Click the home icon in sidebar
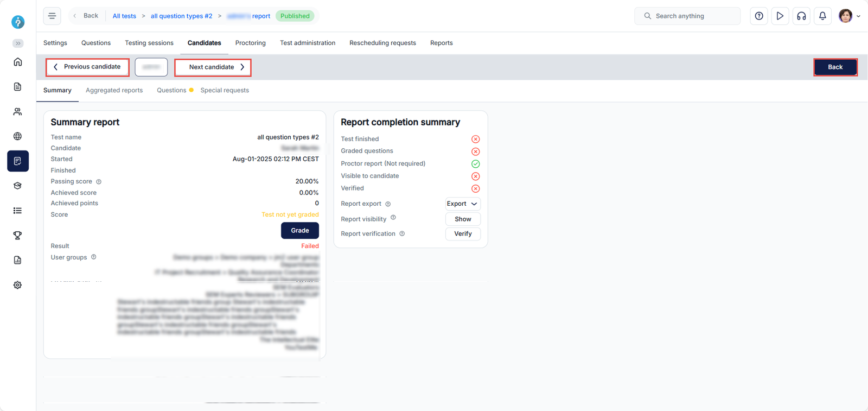The width and height of the screenshot is (868, 411). [x=18, y=62]
